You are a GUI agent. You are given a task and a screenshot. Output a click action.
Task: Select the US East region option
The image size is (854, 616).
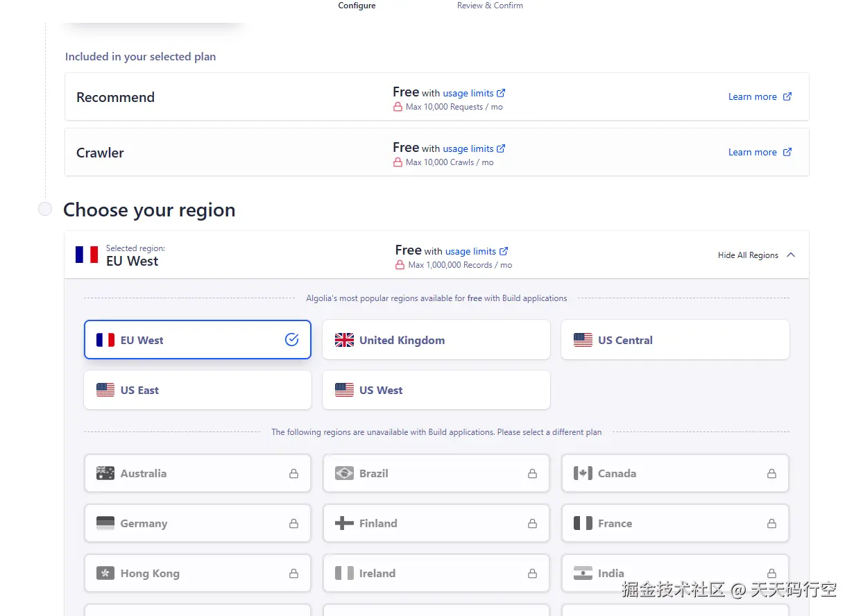click(x=197, y=390)
